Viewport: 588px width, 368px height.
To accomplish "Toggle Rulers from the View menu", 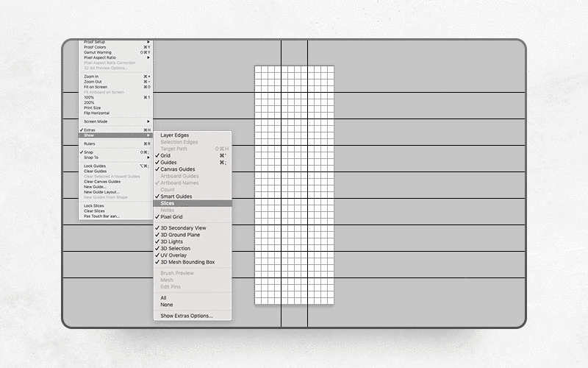I will point(90,144).
